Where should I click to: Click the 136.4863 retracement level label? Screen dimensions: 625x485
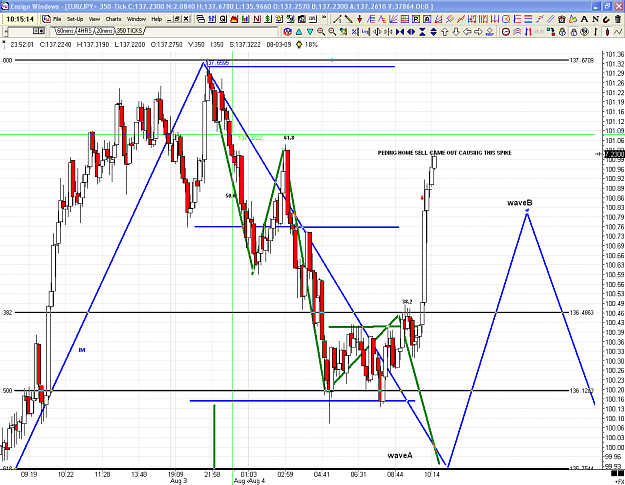(582, 313)
